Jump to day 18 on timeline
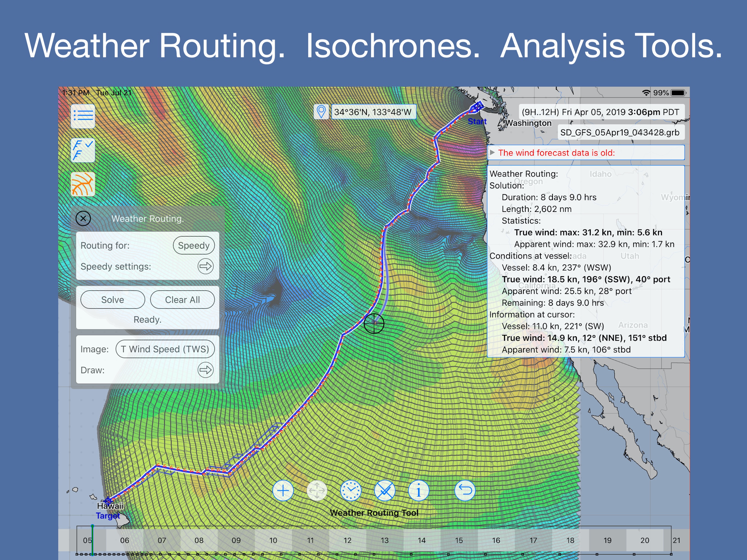This screenshot has height=560, width=747. [570, 540]
